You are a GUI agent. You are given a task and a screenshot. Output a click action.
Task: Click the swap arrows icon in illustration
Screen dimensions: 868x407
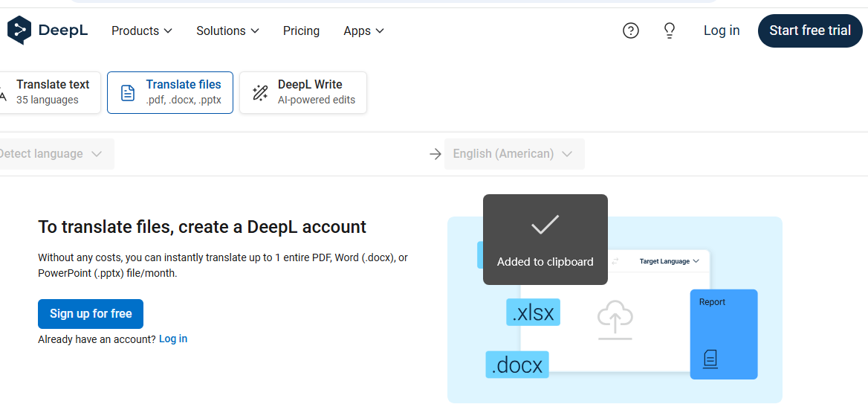pos(615,261)
